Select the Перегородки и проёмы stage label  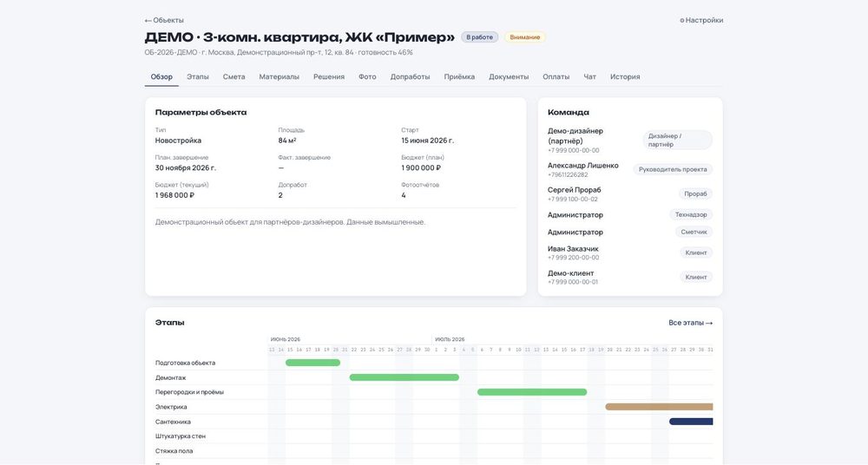click(x=189, y=392)
